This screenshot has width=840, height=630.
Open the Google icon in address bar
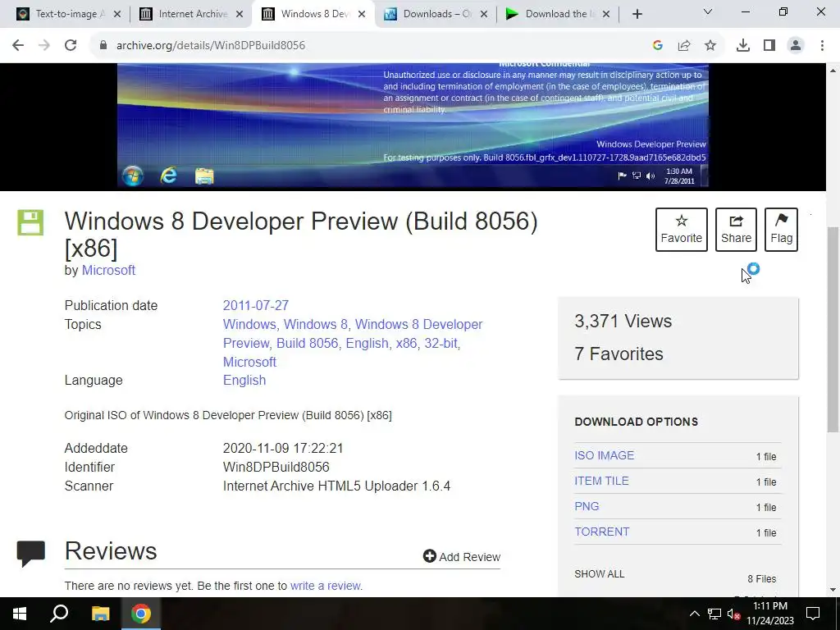click(658, 46)
